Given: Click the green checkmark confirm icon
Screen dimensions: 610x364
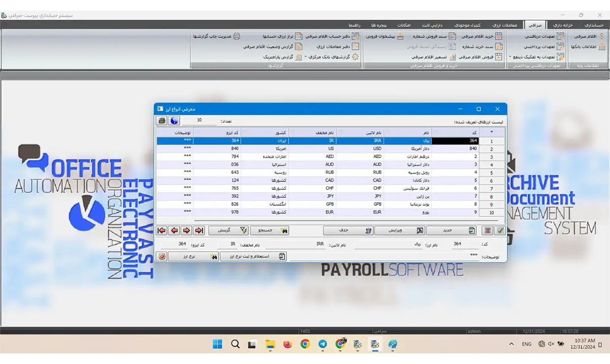Looking at the screenshot, I should [500, 231].
